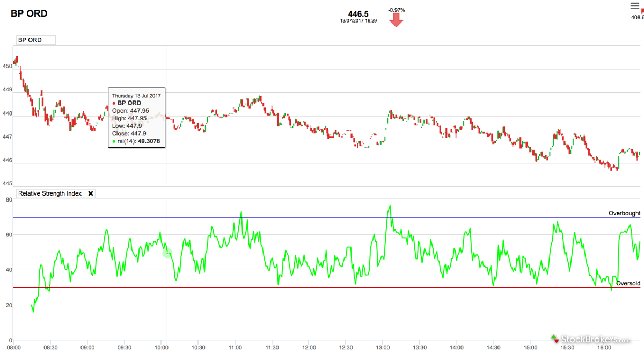Click the 450 price axis label
This screenshot has height=352, width=644.
click(x=7, y=67)
